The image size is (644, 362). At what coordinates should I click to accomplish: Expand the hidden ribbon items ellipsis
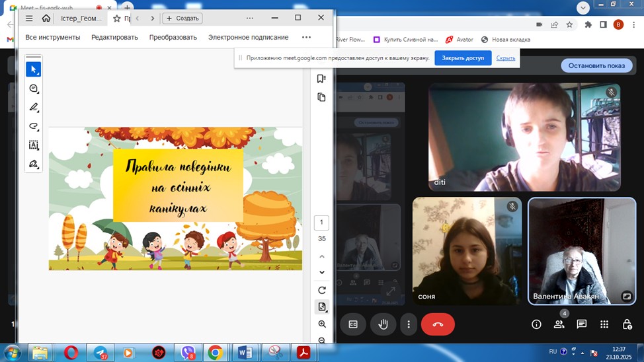click(306, 38)
